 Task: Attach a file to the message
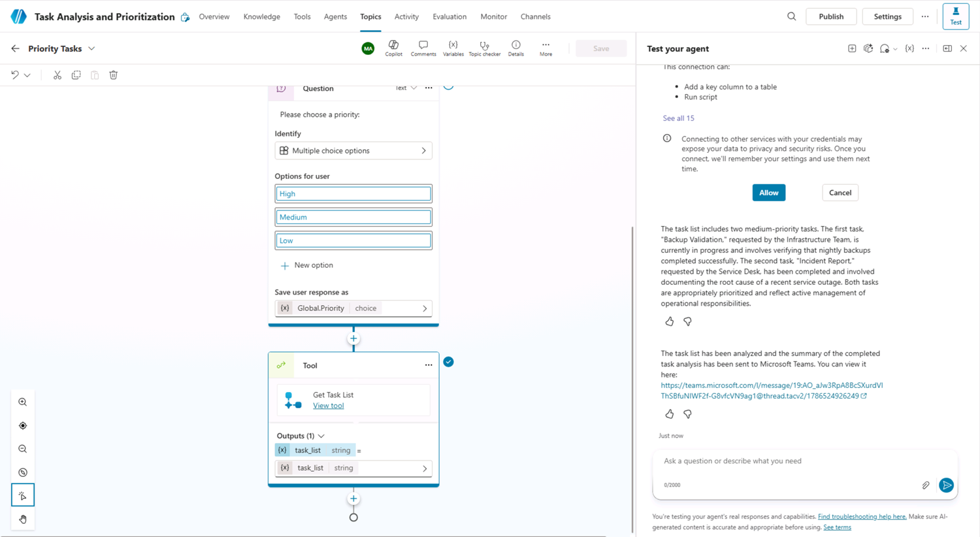coord(926,485)
